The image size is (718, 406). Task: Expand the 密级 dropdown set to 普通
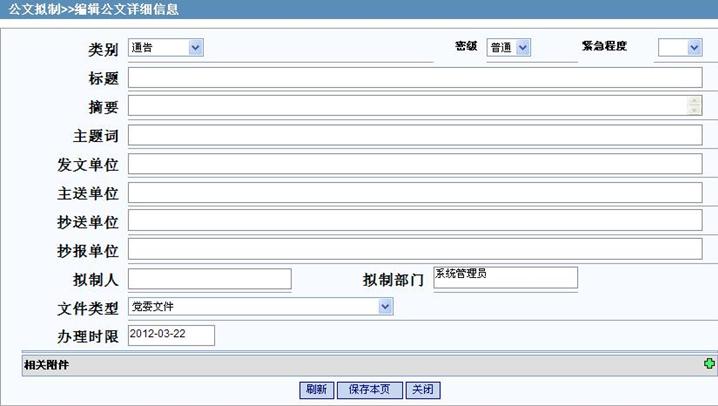point(508,47)
